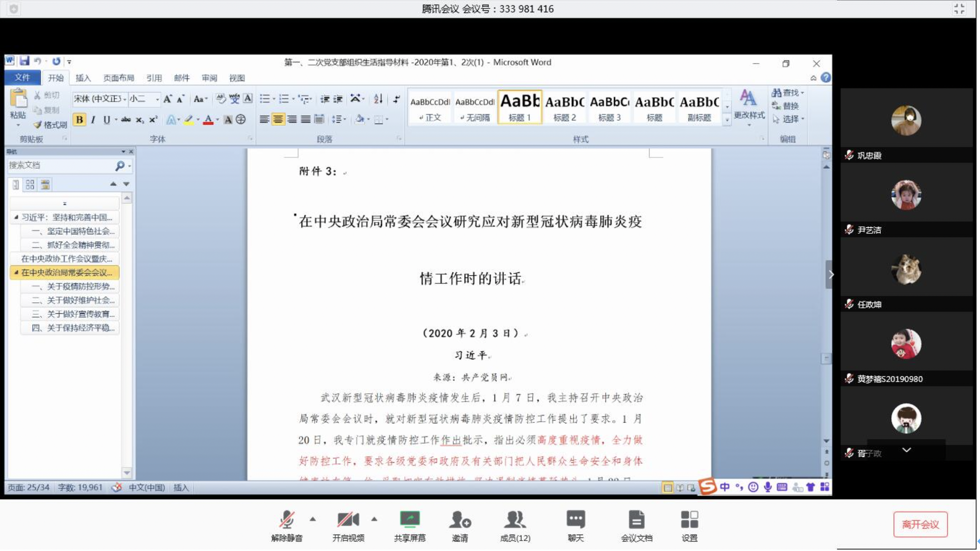Toggle italic formatting button
The image size is (980, 551).
pos(93,120)
